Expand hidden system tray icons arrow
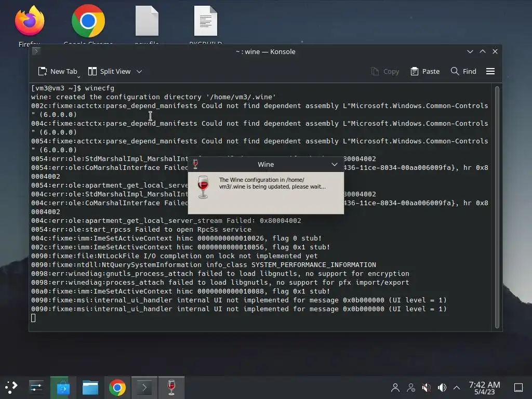 457,388
